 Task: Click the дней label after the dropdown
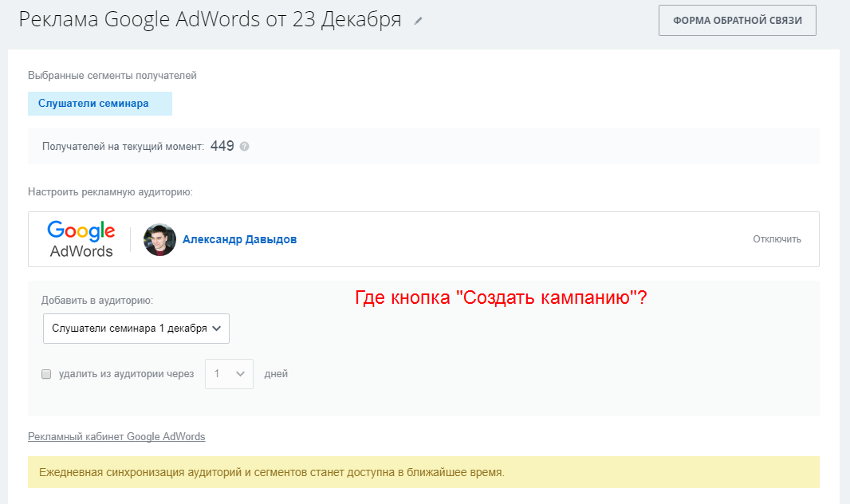pyautogui.click(x=276, y=374)
